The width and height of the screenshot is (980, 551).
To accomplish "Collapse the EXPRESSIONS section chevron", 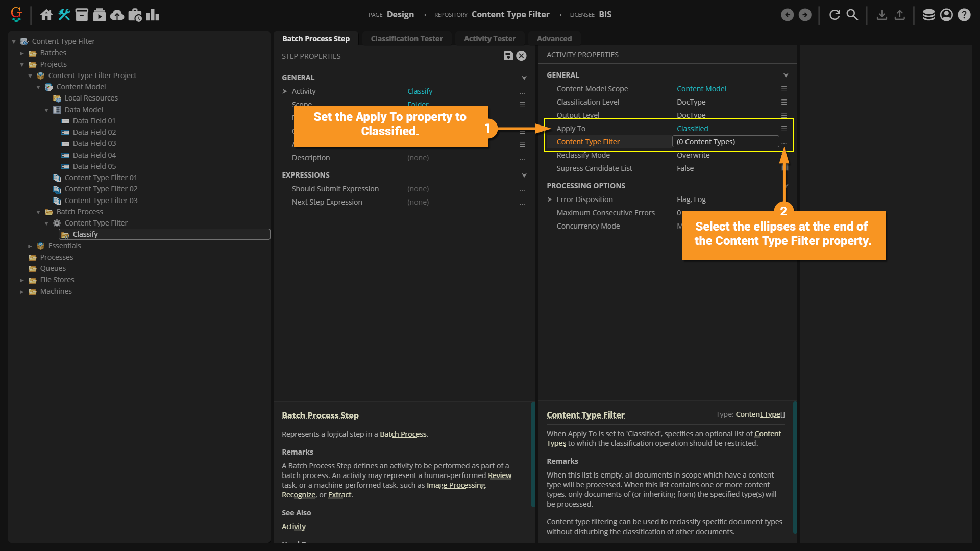I will (x=524, y=175).
